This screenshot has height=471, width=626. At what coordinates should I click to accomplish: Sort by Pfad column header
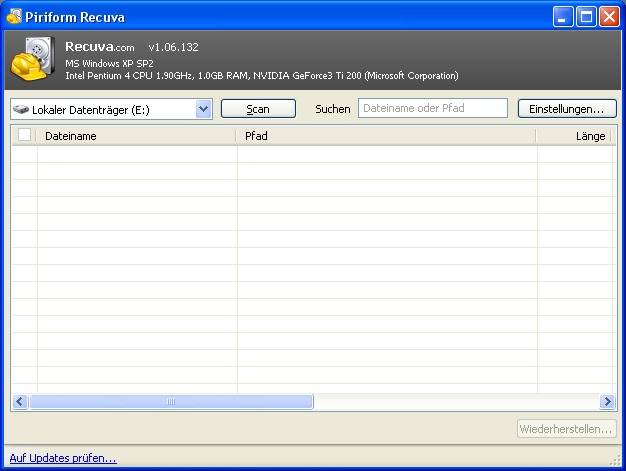386,136
